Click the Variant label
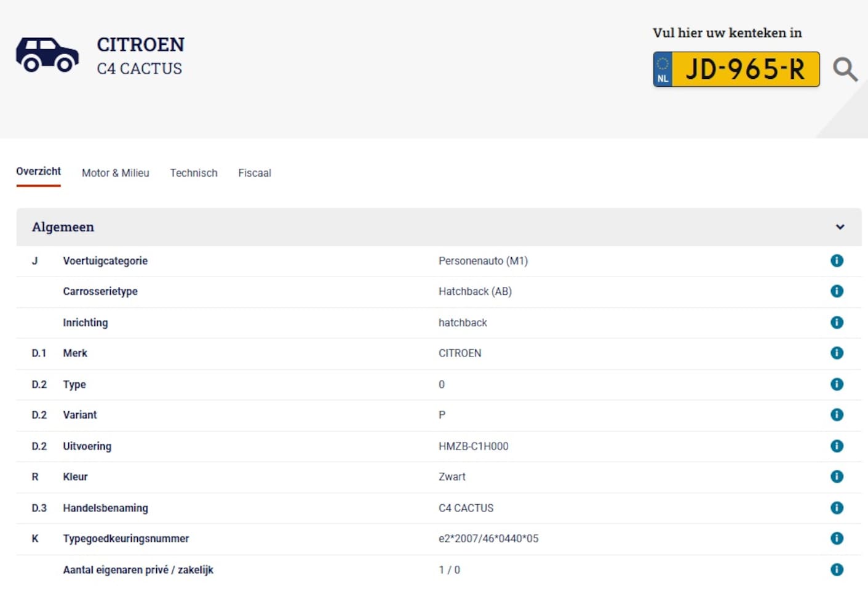Screen dimensions: 868x591 [x=79, y=415]
